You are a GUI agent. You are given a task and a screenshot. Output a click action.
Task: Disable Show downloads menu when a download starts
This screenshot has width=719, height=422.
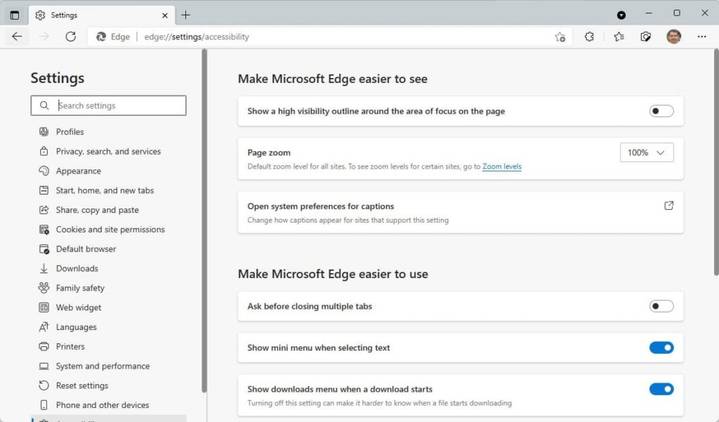[x=661, y=389]
